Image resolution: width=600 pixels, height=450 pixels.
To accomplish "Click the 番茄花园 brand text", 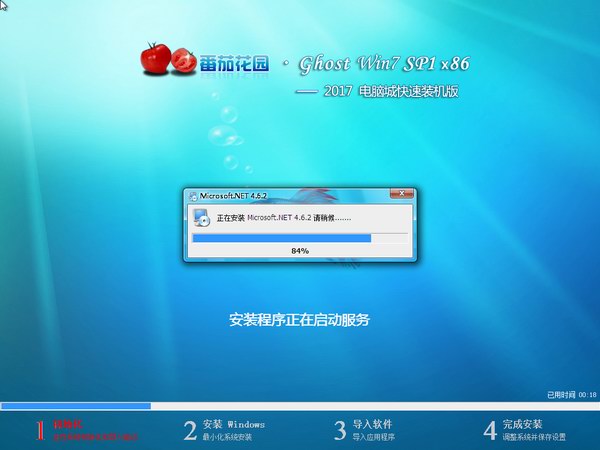I will (x=234, y=64).
